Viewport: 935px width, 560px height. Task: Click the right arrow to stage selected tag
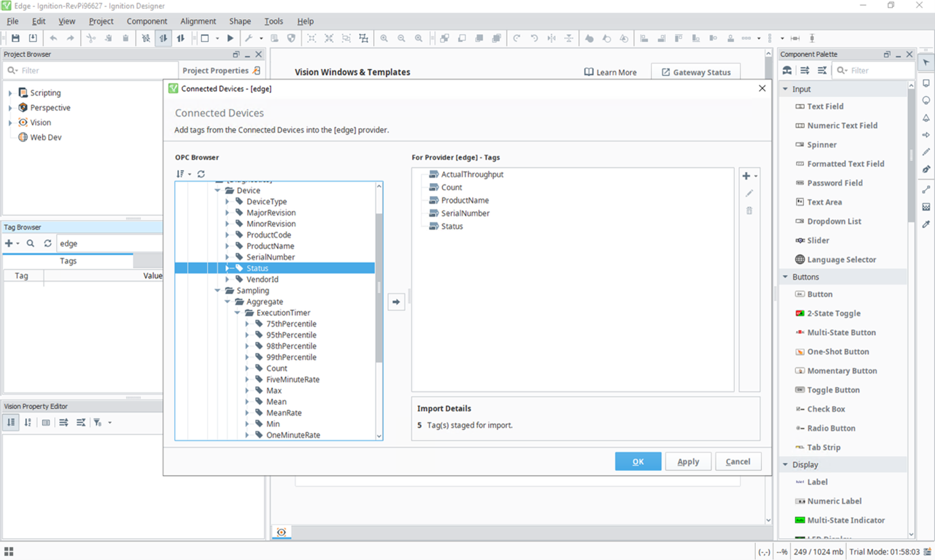396,302
